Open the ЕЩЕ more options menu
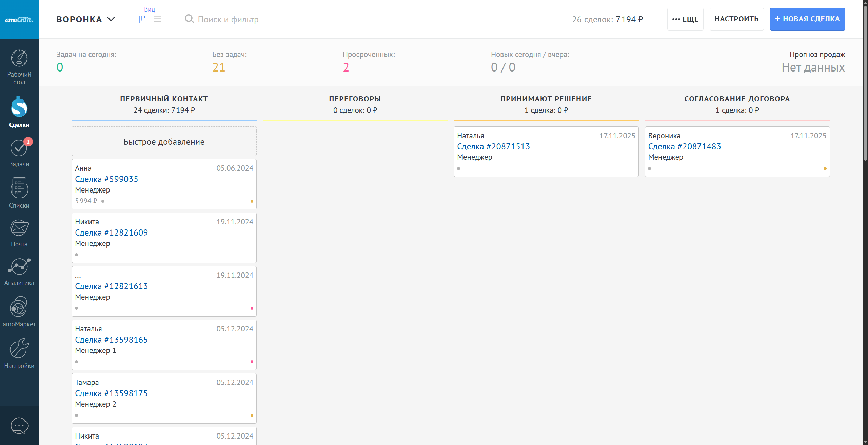This screenshot has height=445, width=868. pyautogui.click(x=685, y=19)
